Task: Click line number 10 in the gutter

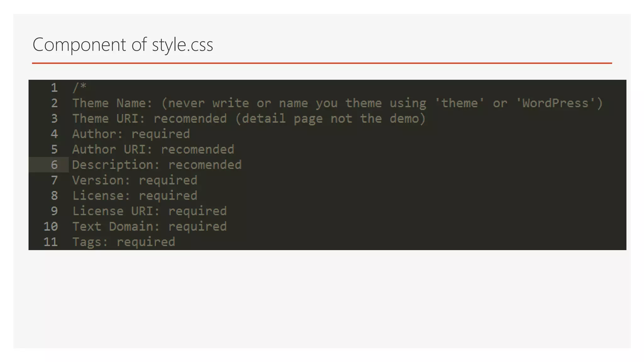Action: click(x=51, y=226)
